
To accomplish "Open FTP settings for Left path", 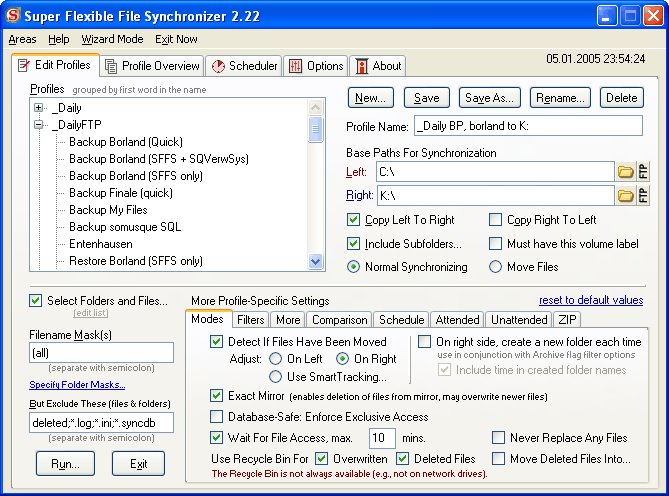I will click(643, 172).
